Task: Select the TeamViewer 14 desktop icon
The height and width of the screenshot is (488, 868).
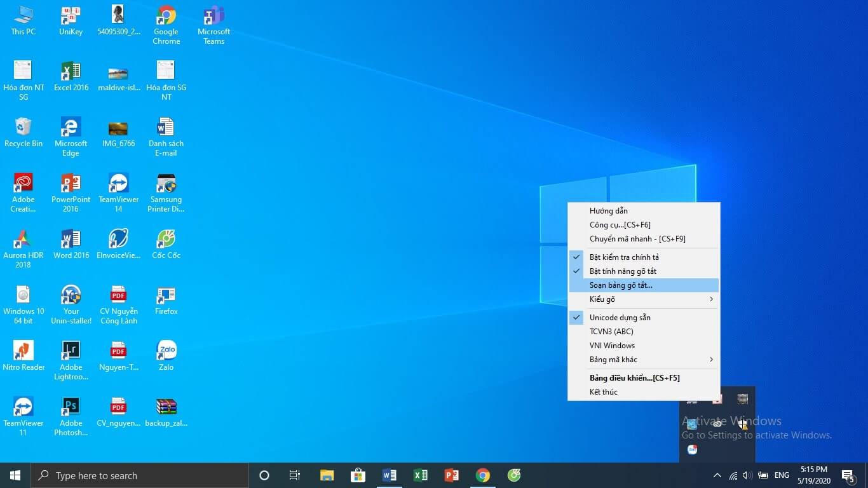Action: 118,193
